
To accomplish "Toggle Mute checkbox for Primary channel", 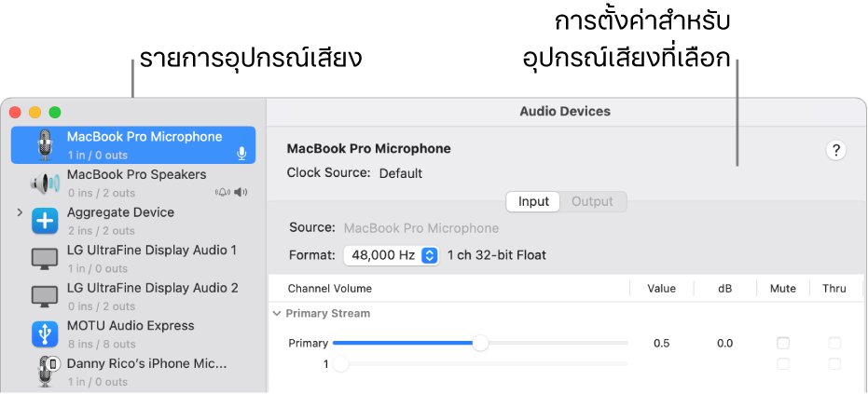I will click(x=783, y=343).
